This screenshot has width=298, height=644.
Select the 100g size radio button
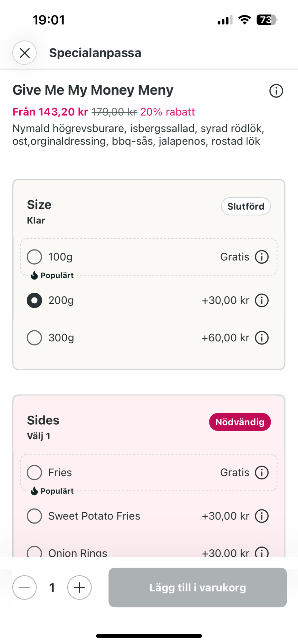(x=34, y=257)
